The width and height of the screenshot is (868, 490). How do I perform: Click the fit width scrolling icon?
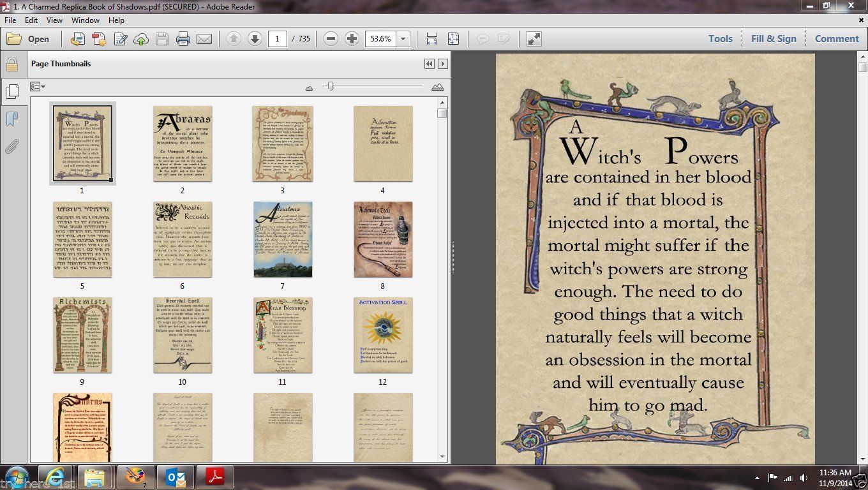click(432, 39)
